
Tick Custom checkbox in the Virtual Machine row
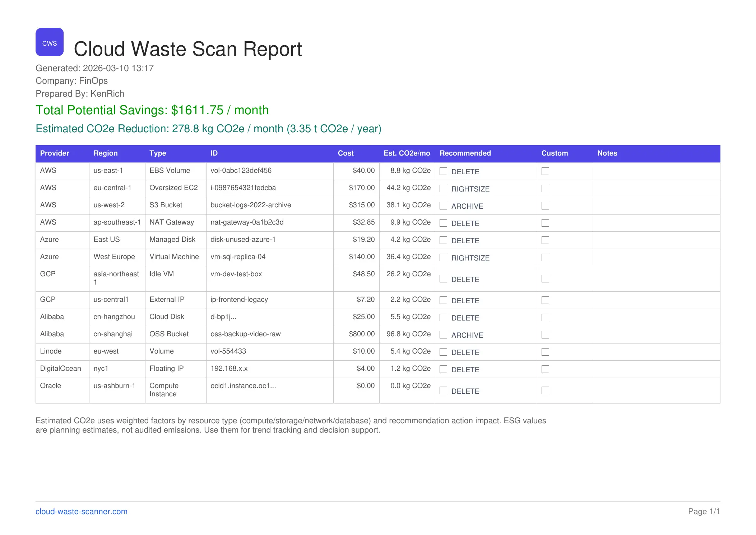[x=545, y=257]
